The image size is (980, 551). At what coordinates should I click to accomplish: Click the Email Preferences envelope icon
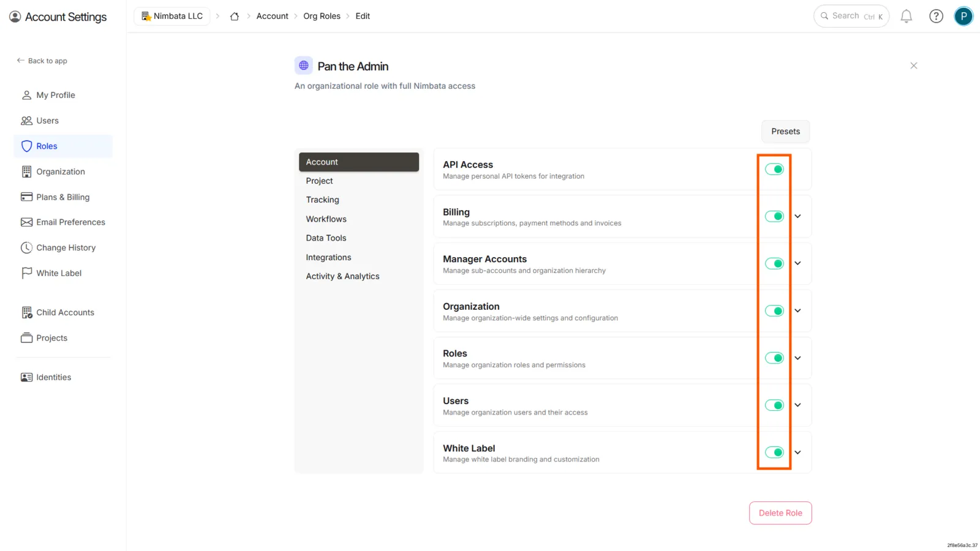coord(26,222)
